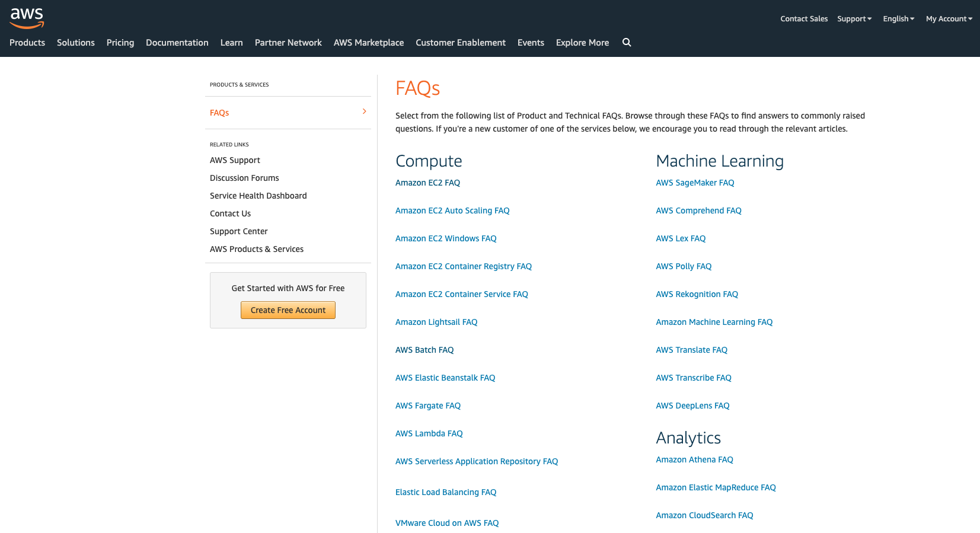Open Amazon Athena FAQ link

694,459
